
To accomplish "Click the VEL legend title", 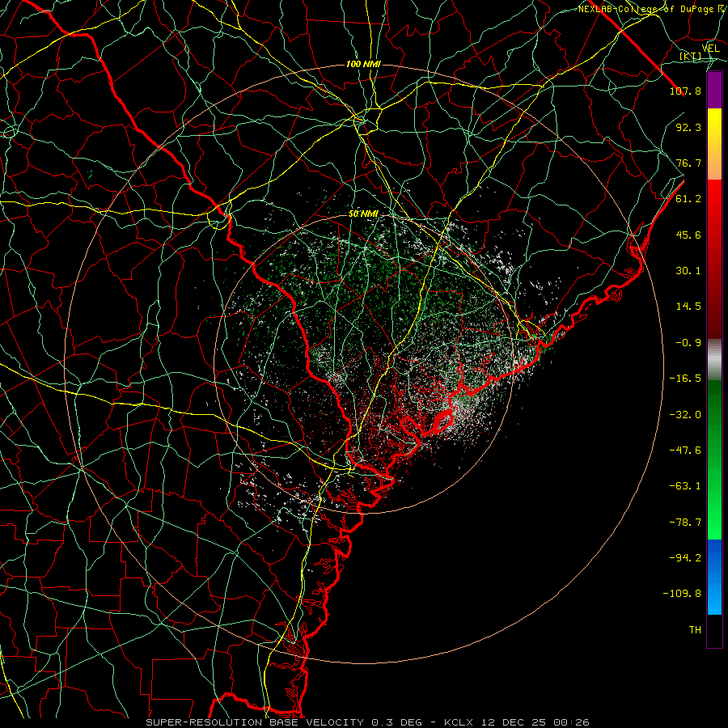I will [x=710, y=49].
